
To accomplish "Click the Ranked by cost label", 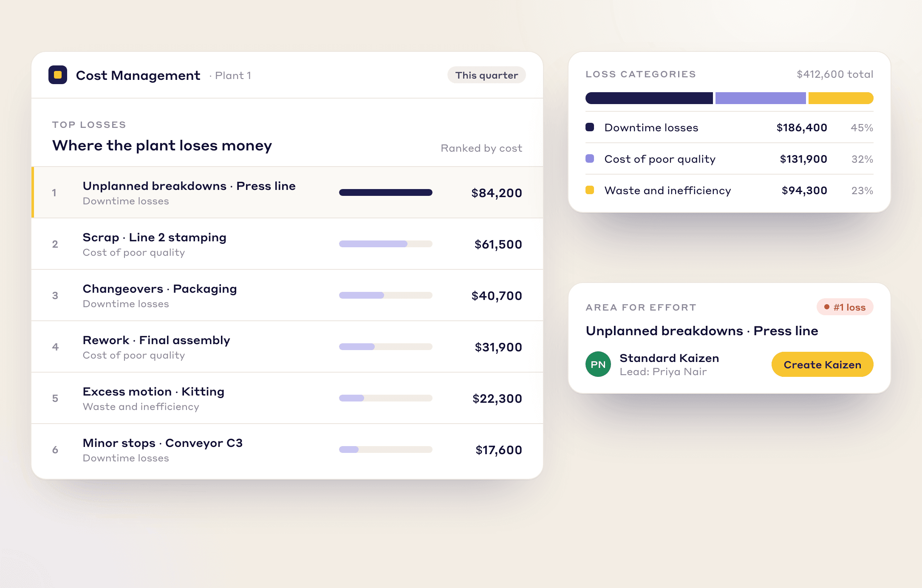I will coord(481,148).
